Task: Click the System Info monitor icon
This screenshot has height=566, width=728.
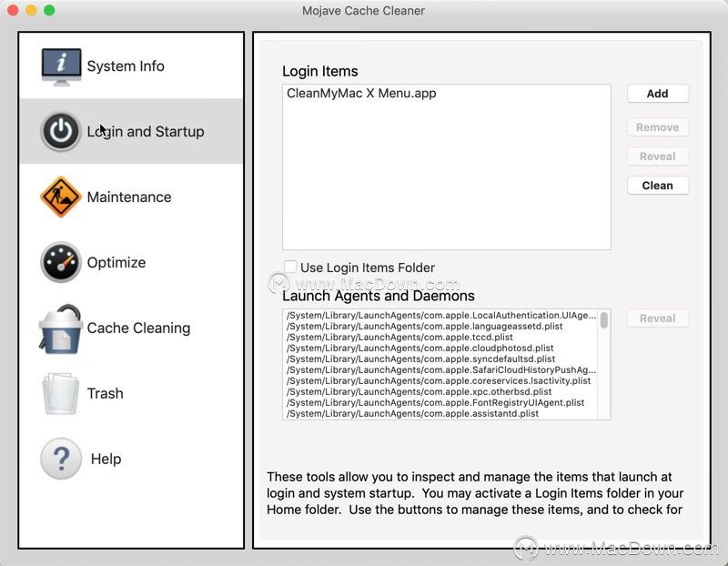Action: (x=61, y=66)
